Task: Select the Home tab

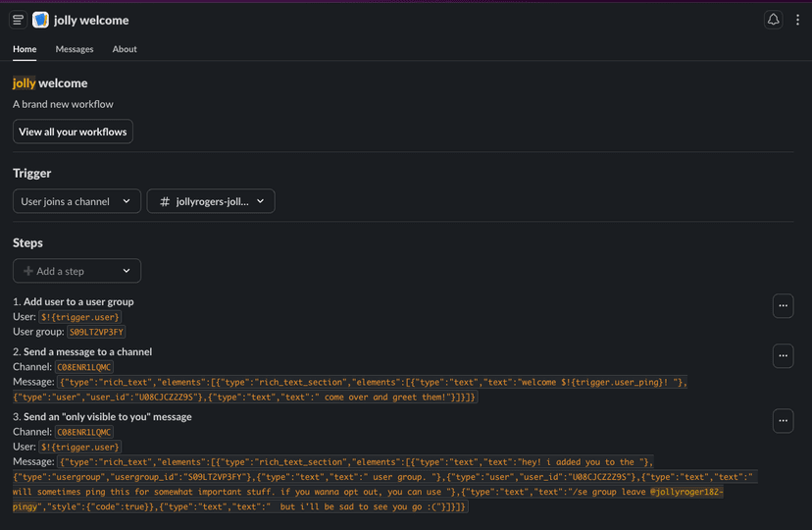Action: click(25, 49)
